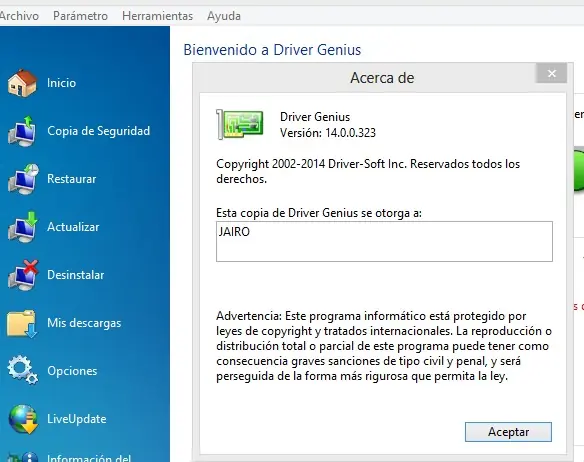
Task: Click the Advertencia warning paragraph
Action: 384,346
